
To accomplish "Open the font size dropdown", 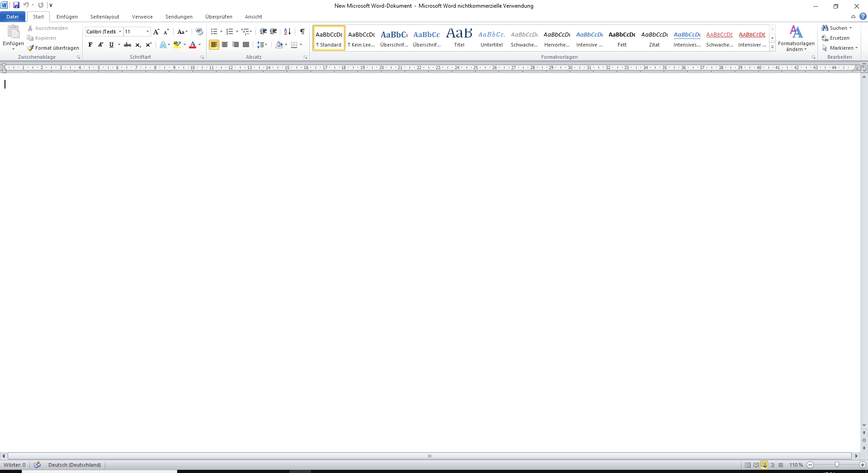I will 147,32.
